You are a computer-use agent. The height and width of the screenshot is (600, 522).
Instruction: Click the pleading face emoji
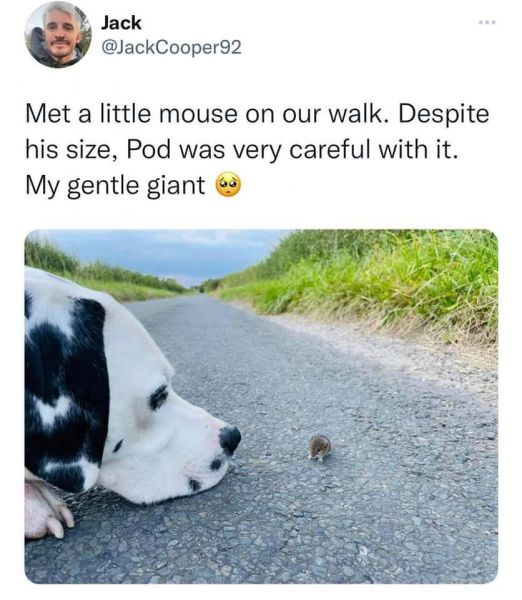(228, 184)
